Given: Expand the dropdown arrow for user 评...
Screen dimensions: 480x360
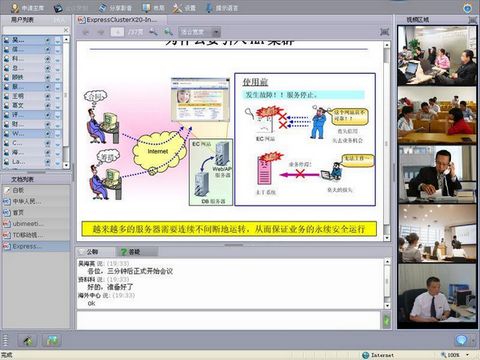Looking at the screenshot, I should (x=58, y=115).
